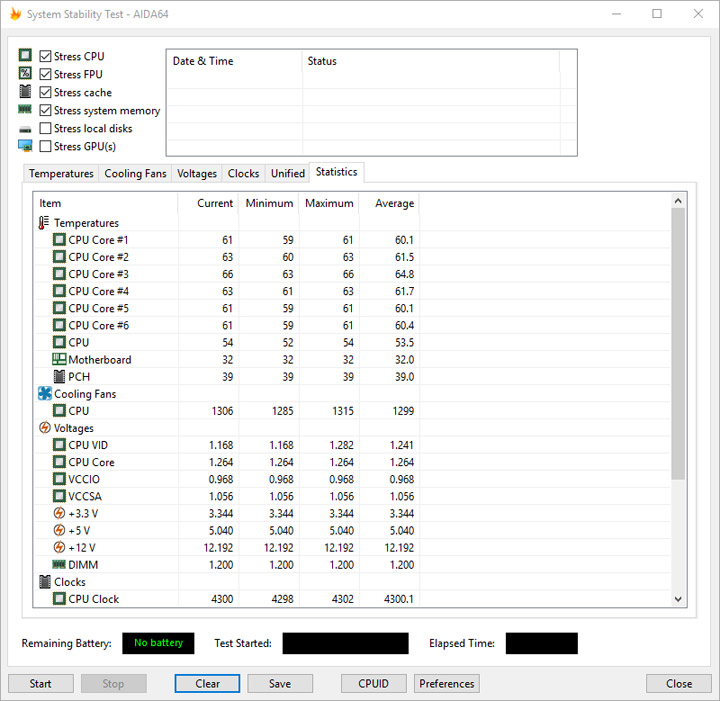Click the Minimum column header
The height and width of the screenshot is (701, 720).
tap(269, 203)
